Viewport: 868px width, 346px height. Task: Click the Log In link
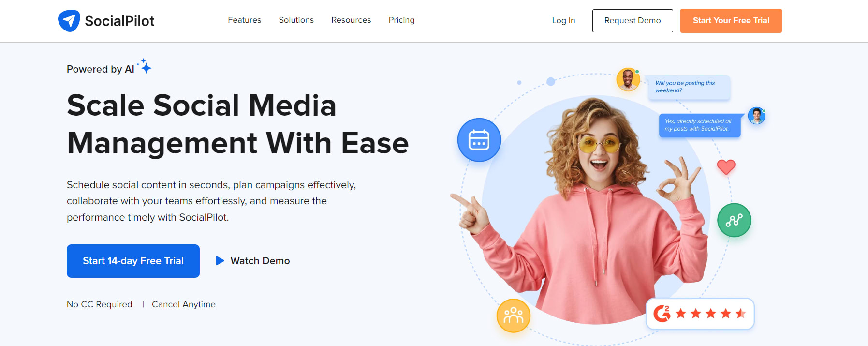(x=563, y=20)
